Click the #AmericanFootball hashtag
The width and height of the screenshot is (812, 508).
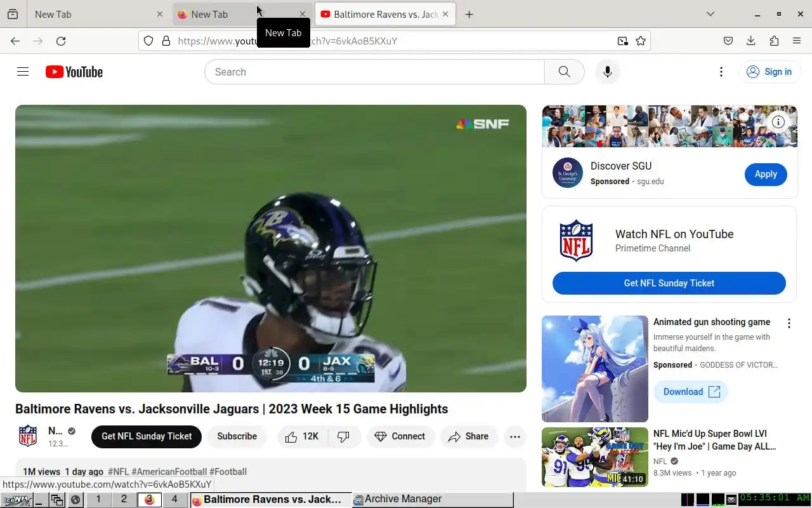tap(169, 472)
